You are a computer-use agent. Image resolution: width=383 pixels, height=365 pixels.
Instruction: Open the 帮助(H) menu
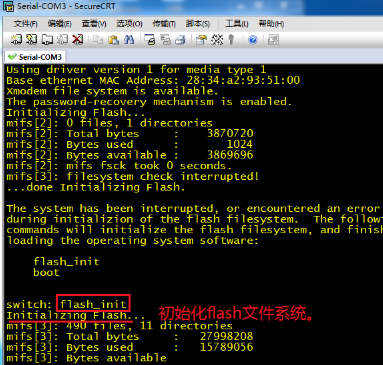coord(271,24)
